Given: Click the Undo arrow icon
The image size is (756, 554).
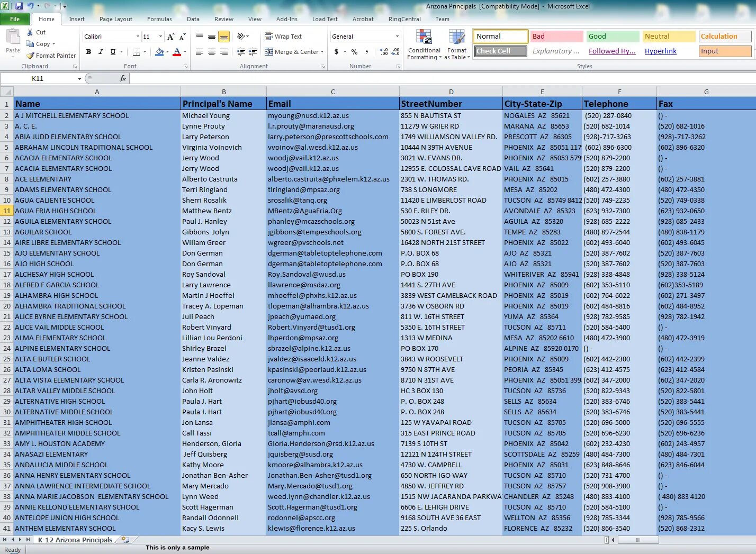Looking at the screenshot, I should pyautogui.click(x=30, y=6).
